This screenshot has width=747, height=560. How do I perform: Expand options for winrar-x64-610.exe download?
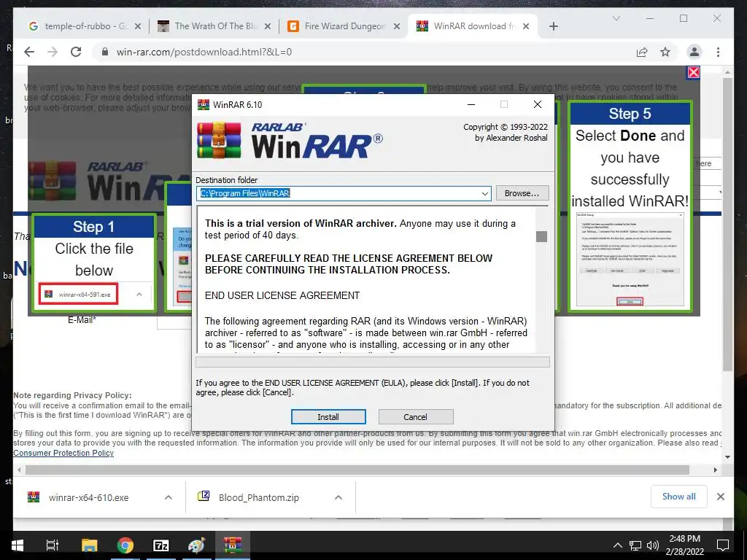[169, 497]
